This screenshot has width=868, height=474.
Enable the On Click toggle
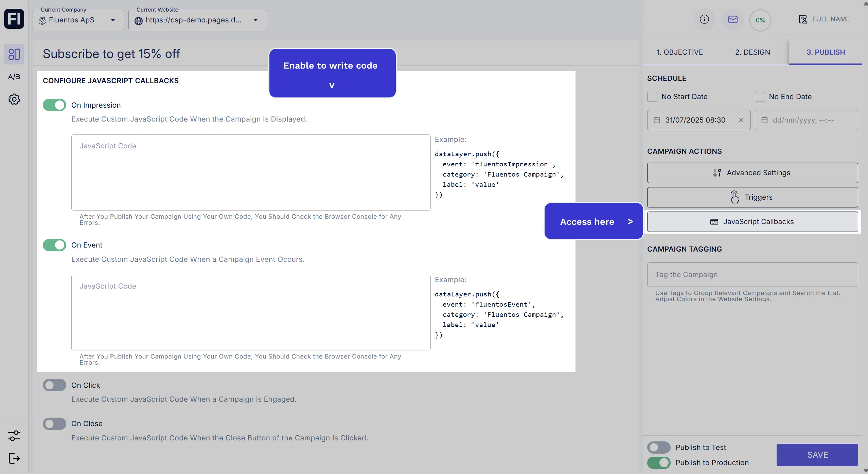tap(54, 385)
